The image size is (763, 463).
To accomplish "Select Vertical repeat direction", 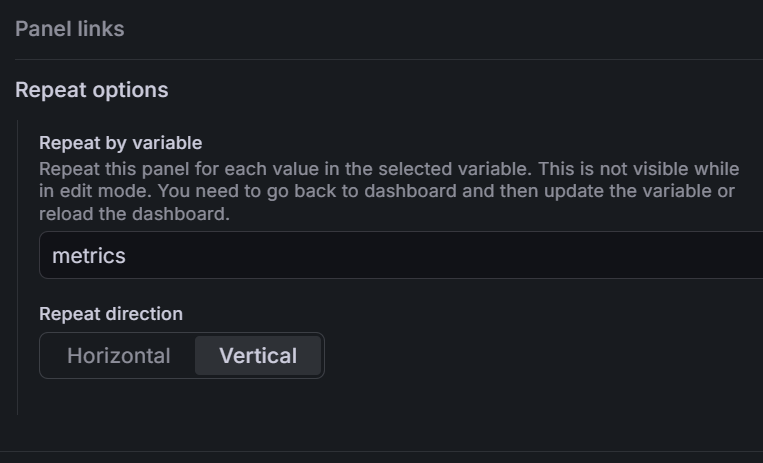I will click(258, 356).
